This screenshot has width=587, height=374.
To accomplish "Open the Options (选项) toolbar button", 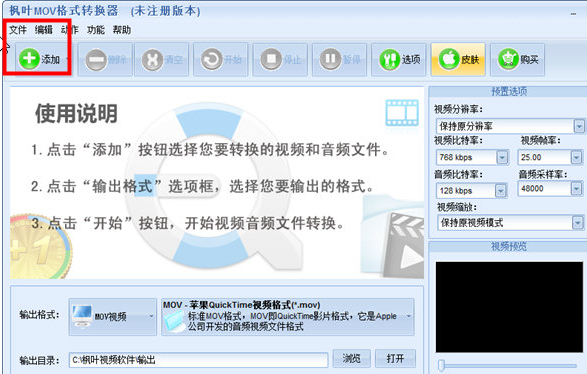I will coord(399,59).
